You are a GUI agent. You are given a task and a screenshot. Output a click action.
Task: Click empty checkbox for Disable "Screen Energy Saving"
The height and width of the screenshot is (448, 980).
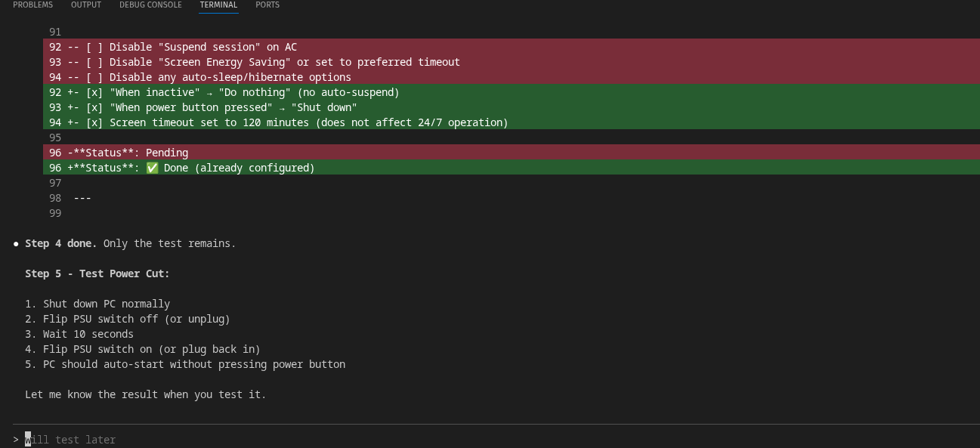click(94, 62)
